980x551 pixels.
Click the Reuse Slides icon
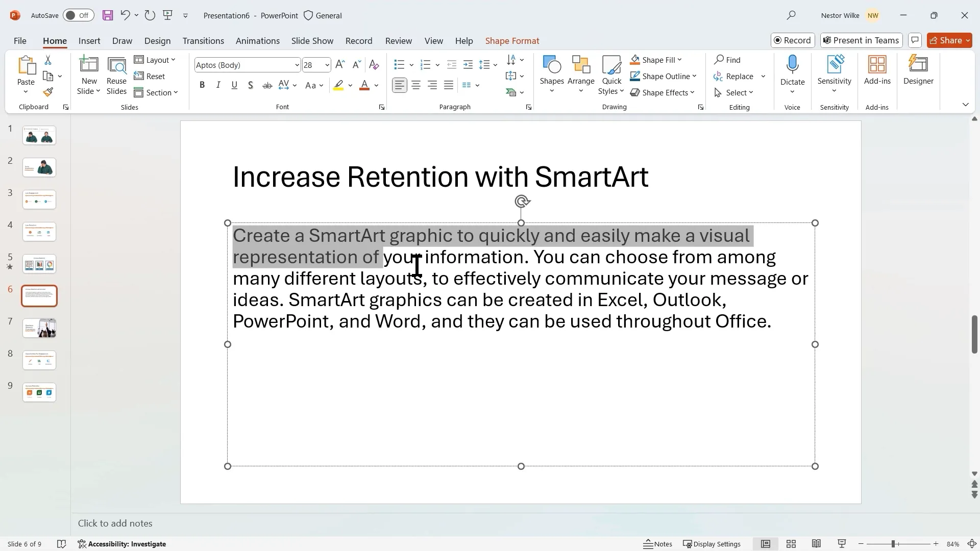[116, 76]
